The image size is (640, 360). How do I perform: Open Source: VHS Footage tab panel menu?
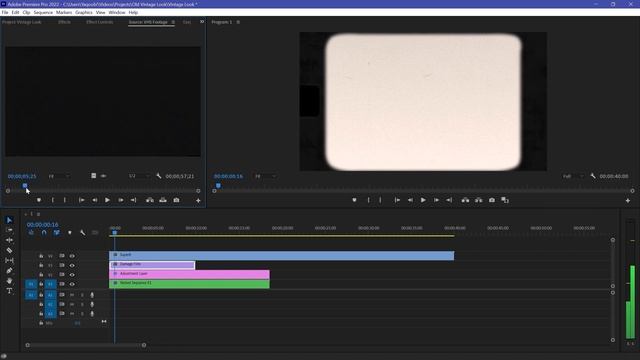(173, 22)
